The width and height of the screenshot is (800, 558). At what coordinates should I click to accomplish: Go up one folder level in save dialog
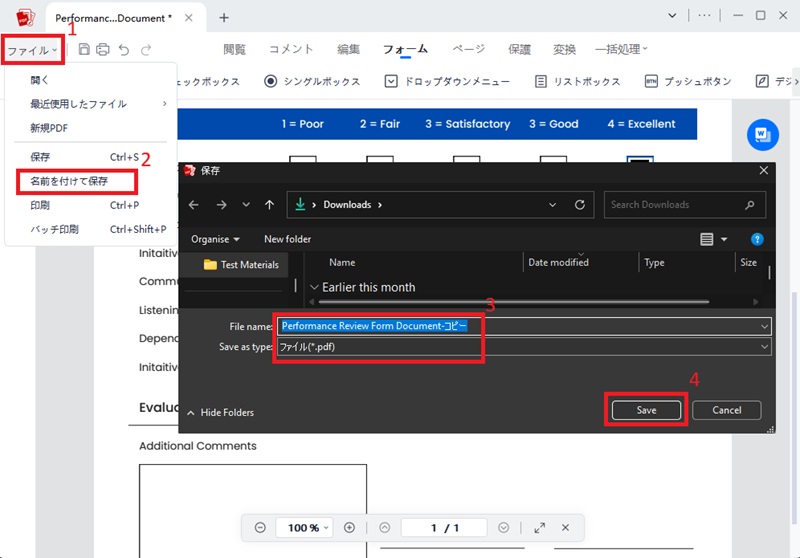269,205
